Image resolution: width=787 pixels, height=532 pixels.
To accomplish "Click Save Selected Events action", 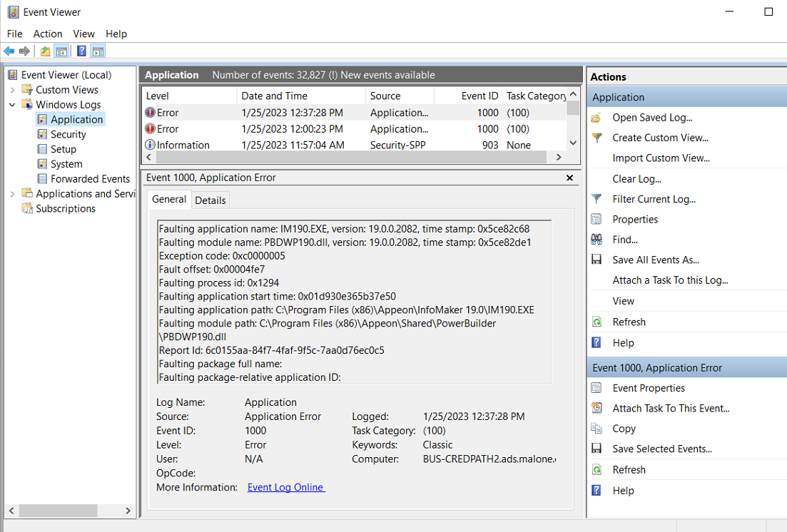I will (x=661, y=449).
